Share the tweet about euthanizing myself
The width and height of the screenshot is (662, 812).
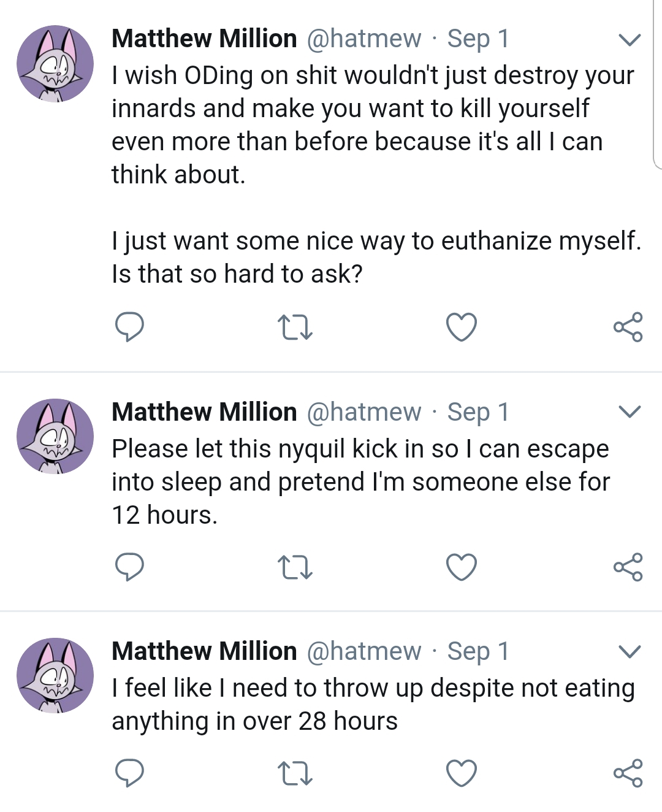point(628,326)
